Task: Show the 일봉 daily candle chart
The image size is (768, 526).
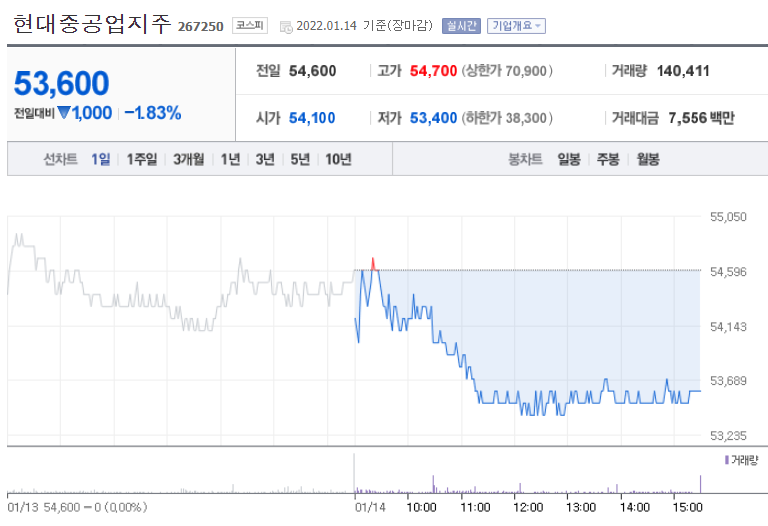Action: (569, 159)
